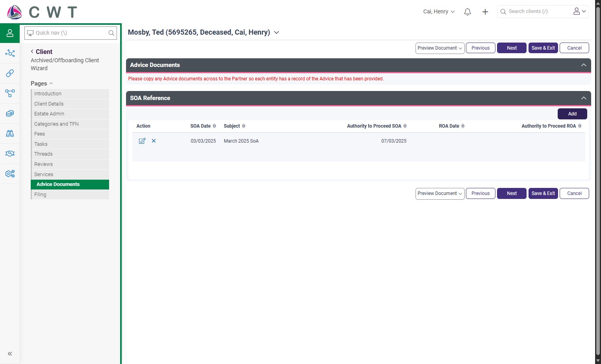The width and height of the screenshot is (601, 364).
Task: Go to the Reviews page
Action: coord(70,164)
